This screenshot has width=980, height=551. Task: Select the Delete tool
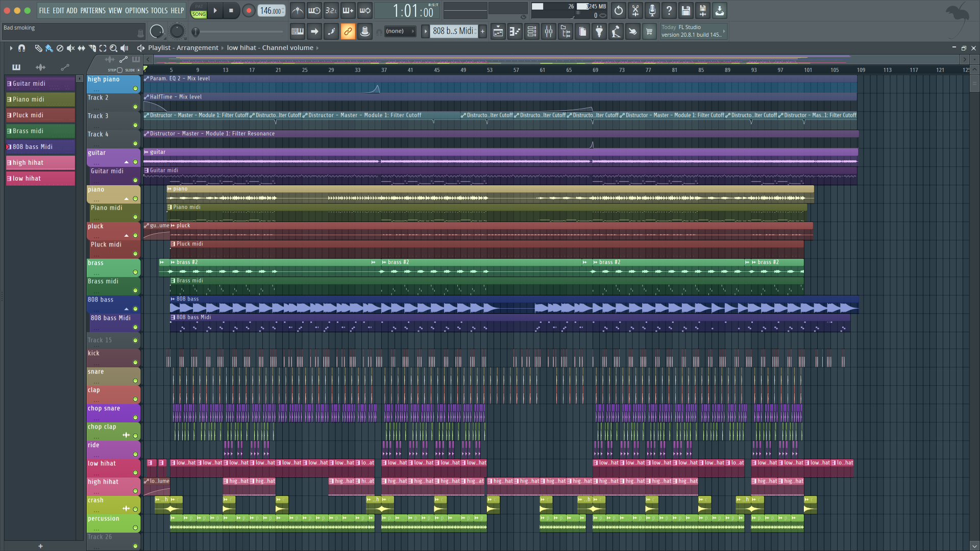pos(60,48)
